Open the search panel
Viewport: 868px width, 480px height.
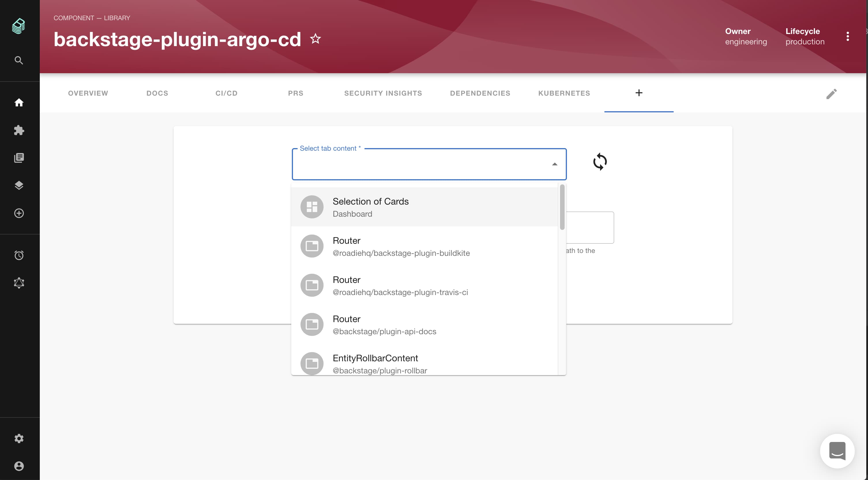pos(19,60)
